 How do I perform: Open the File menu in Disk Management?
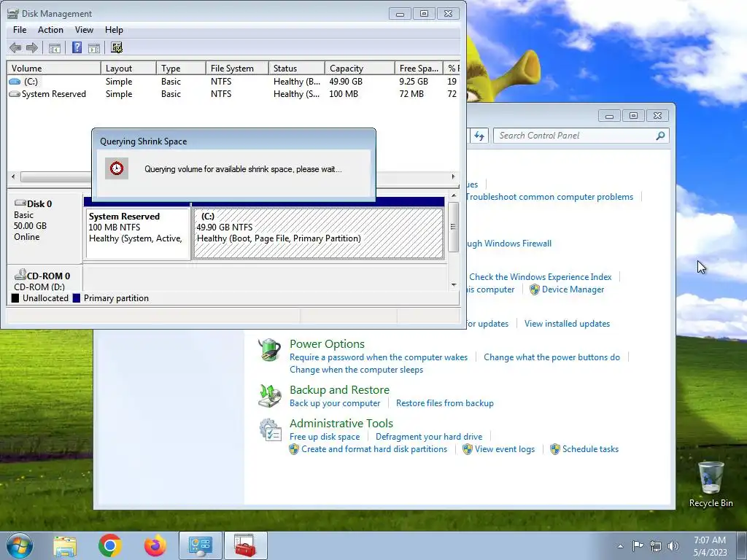point(20,29)
